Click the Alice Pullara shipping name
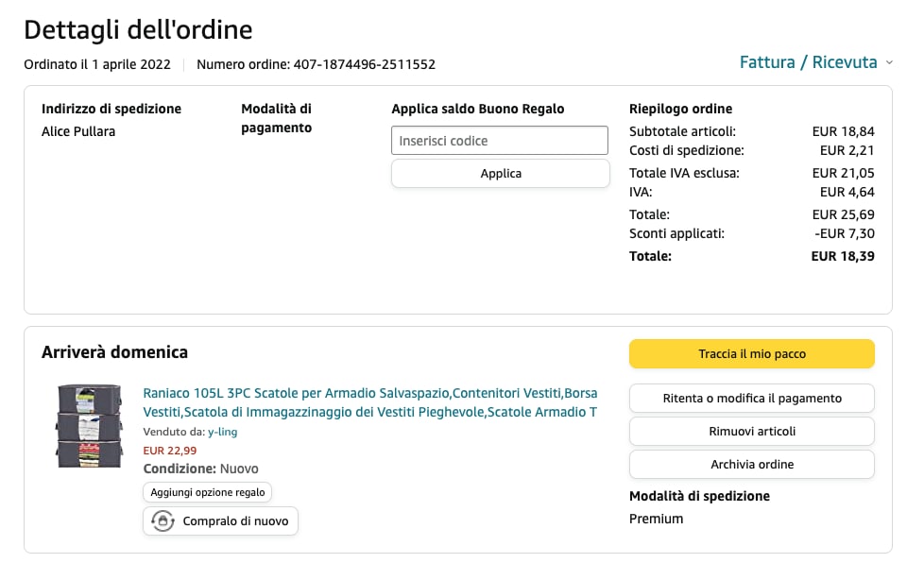924x580 pixels. click(x=78, y=131)
